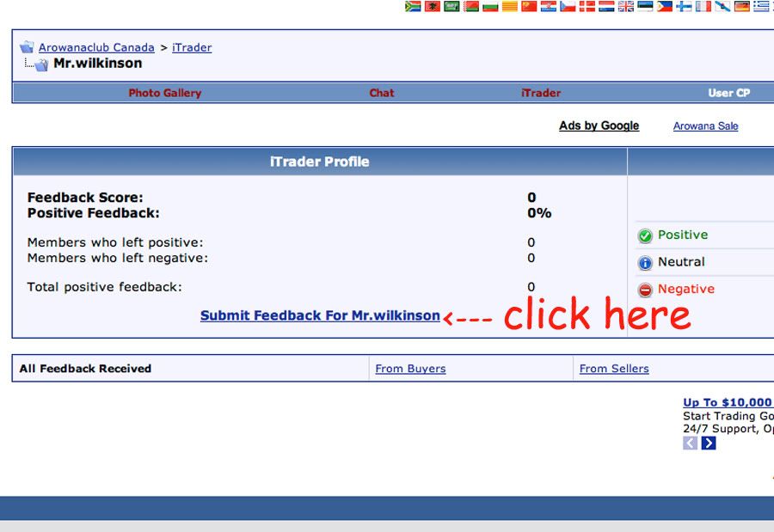Choose the United Kingdom flag icon
774x532 pixels.
click(625, 6)
